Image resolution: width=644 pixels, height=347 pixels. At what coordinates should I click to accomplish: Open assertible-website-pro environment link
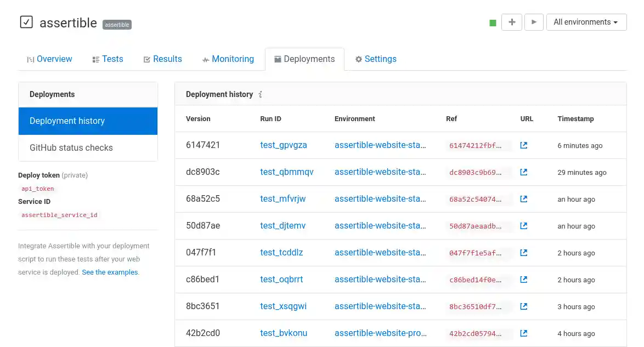(381, 333)
